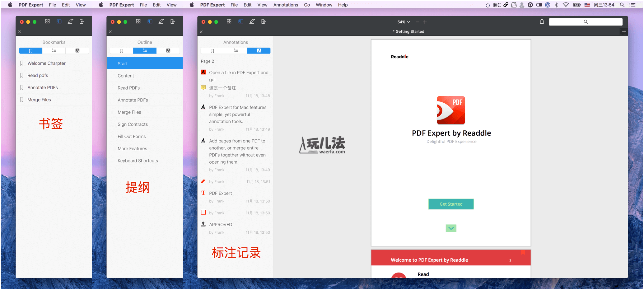Close the Getting Started tab

click(201, 32)
